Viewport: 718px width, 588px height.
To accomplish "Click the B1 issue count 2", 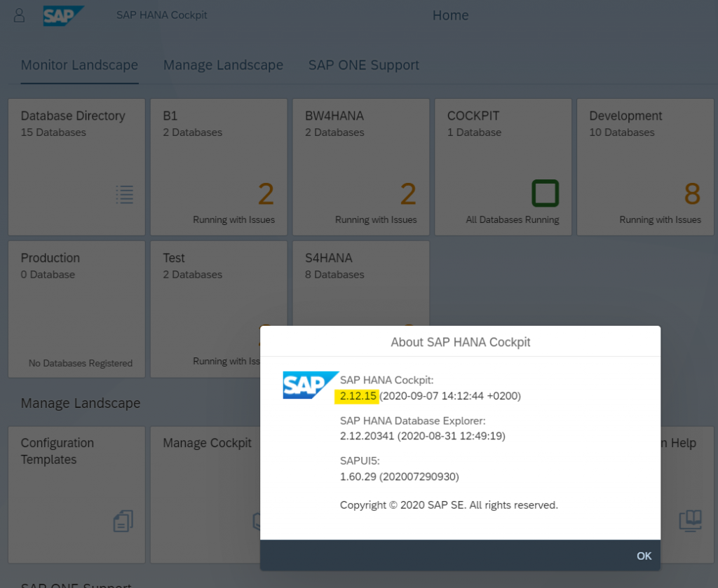I will click(x=266, y=193).
